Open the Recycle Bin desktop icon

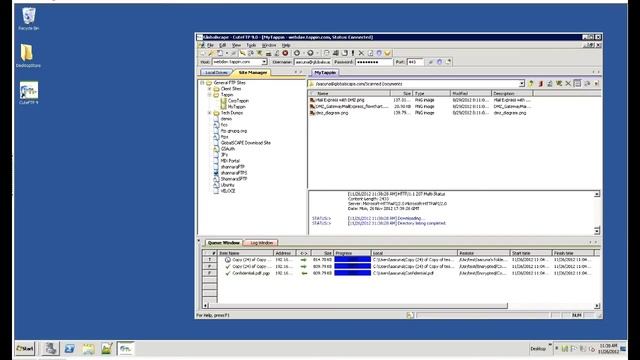point(29,18)
